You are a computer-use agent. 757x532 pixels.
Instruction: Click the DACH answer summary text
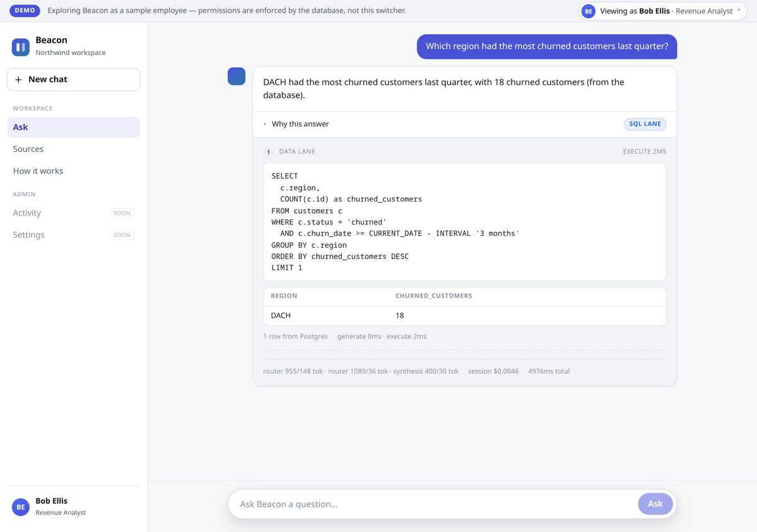pyautogui.click(x=443, y=89)
